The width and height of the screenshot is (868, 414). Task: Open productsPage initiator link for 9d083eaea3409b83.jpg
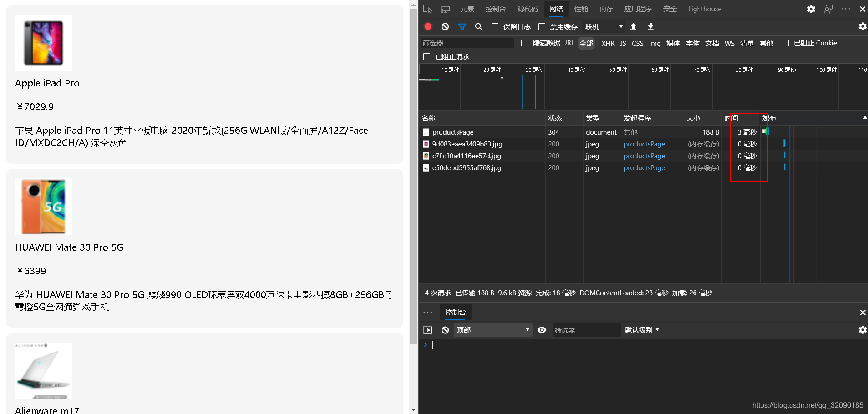tap(644, 144)
